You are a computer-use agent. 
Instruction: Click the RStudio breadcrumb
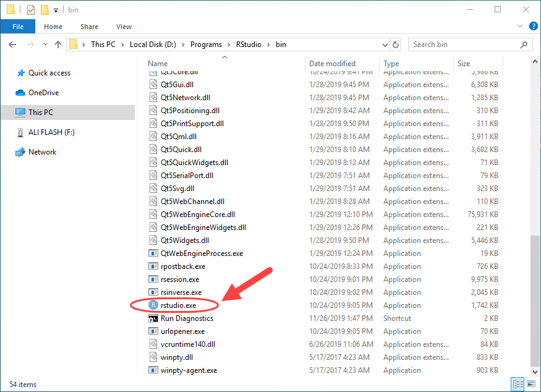pos(249,45)
